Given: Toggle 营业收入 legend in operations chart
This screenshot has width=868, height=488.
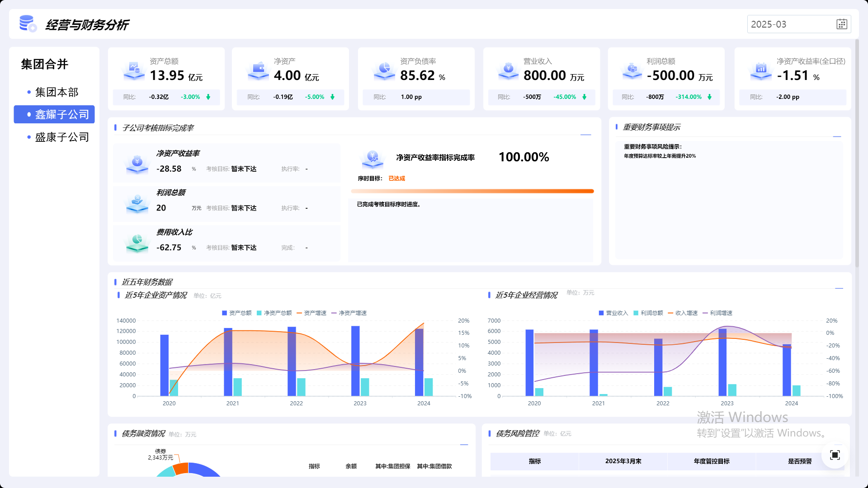Looking at the screenshot, I should (x=613, y=313).
